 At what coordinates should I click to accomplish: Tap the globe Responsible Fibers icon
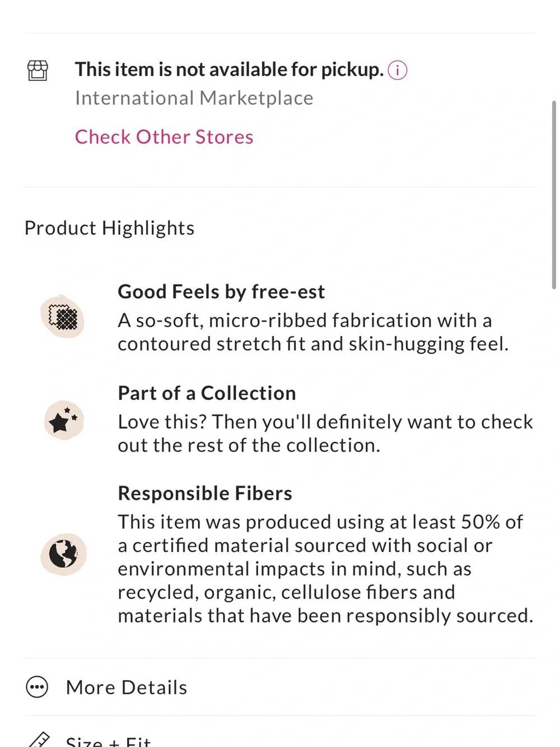[x=63, y=554]
